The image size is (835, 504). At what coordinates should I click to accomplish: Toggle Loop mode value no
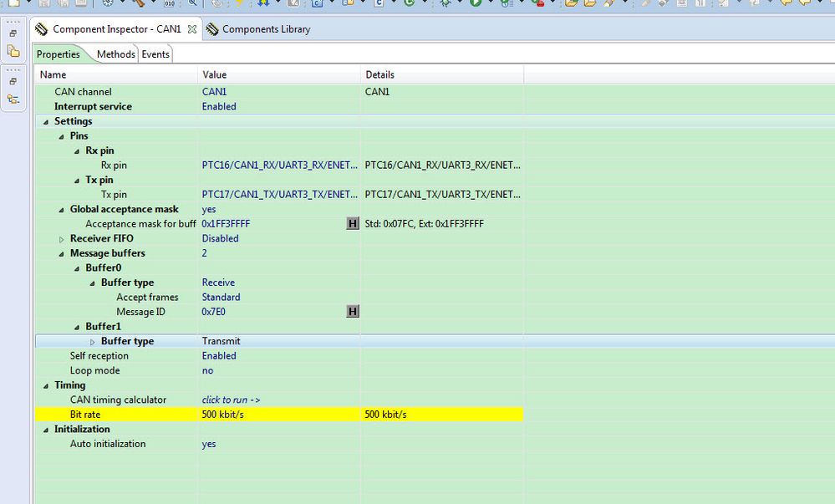[x=207, y=370]
